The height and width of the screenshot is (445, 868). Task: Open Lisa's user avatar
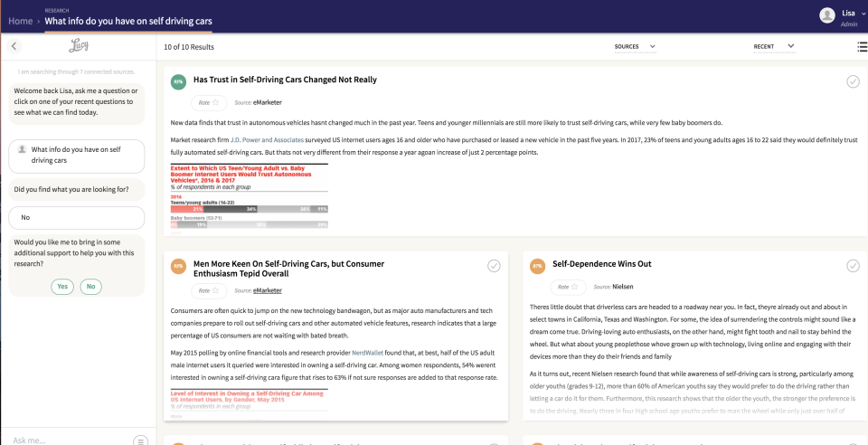(x=827, y=15)
